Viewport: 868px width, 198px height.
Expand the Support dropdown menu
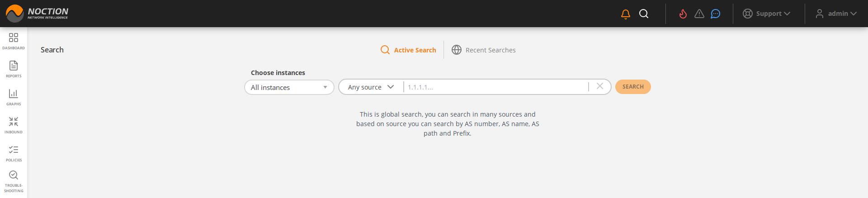[767, 14]
